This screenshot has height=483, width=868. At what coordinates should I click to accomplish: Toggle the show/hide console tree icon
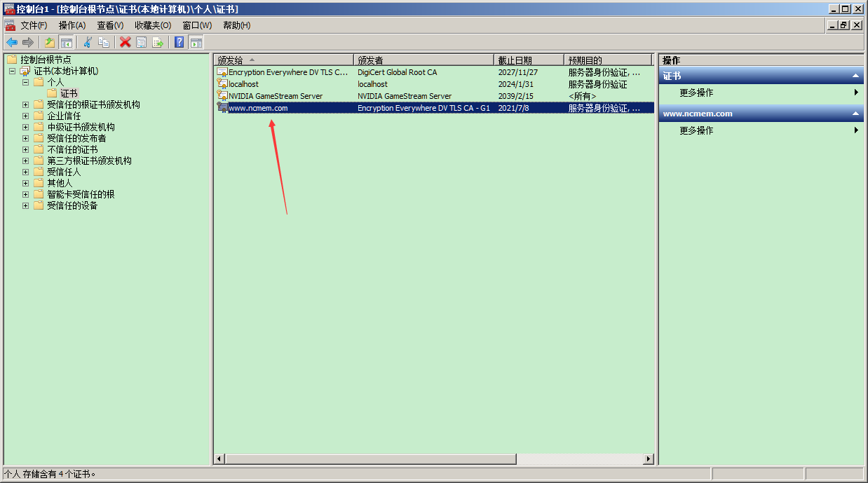(x=67, y=42)
